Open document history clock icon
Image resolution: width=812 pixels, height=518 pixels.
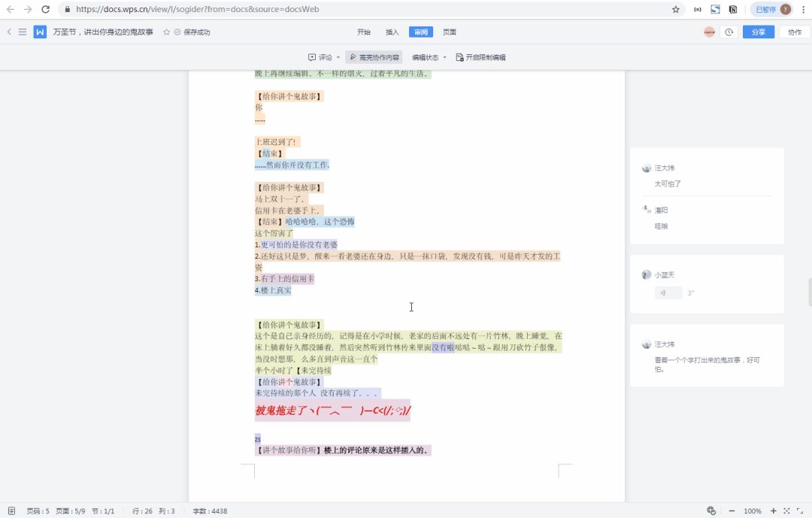point(729,32)
